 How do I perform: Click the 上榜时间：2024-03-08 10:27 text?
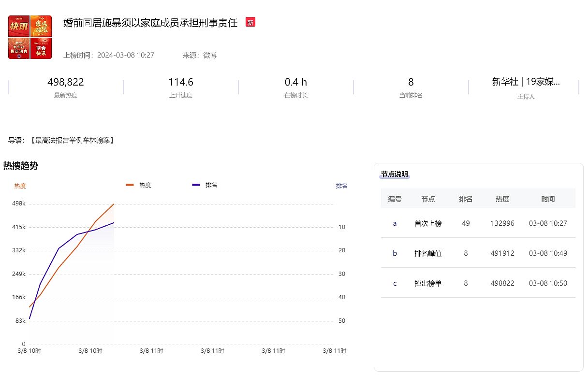109,55
